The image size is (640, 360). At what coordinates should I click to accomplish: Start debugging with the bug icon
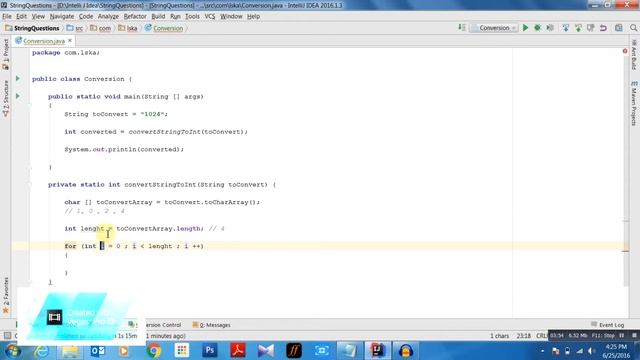(538, 28)
